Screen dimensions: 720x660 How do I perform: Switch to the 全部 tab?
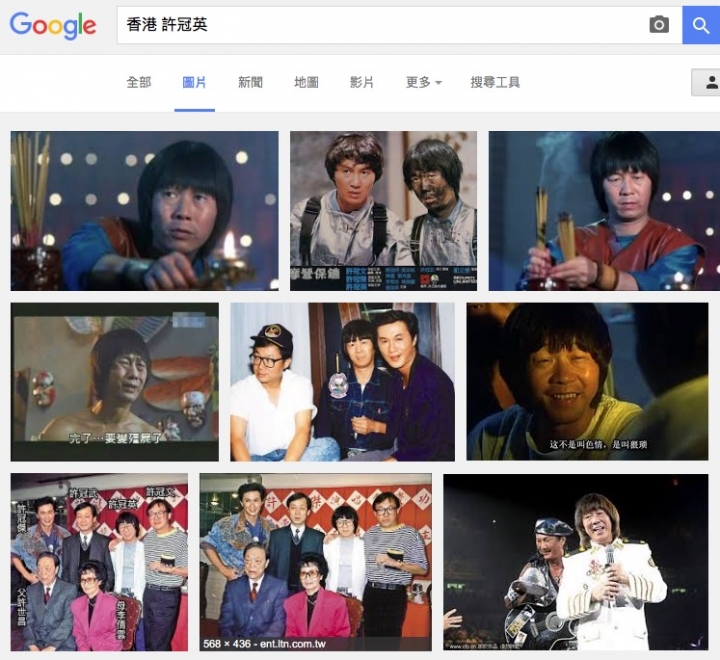pos(139,83)
